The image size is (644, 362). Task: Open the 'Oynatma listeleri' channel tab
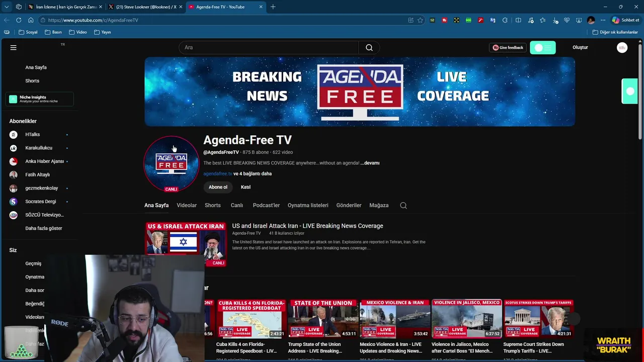click(x=308, y=205)
